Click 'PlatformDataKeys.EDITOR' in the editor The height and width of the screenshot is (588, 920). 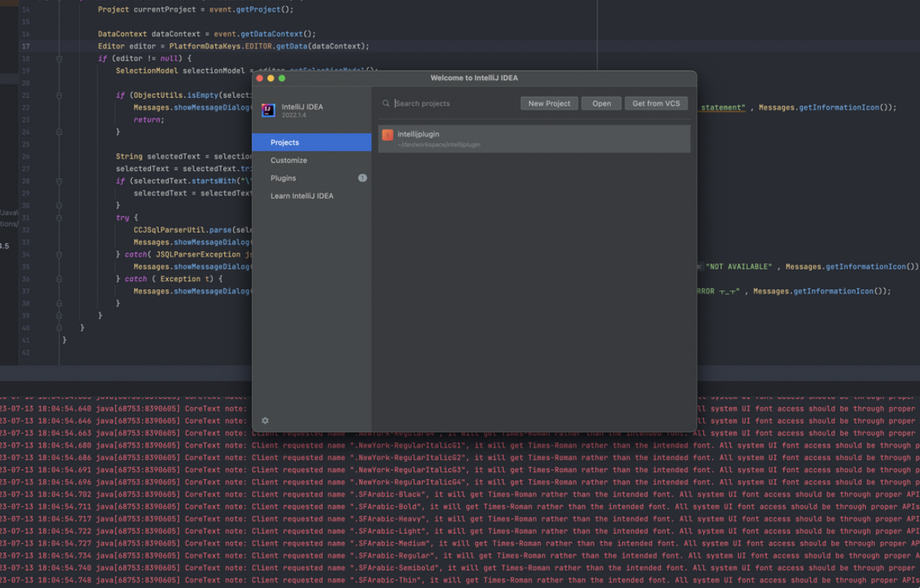pos(221,46)
